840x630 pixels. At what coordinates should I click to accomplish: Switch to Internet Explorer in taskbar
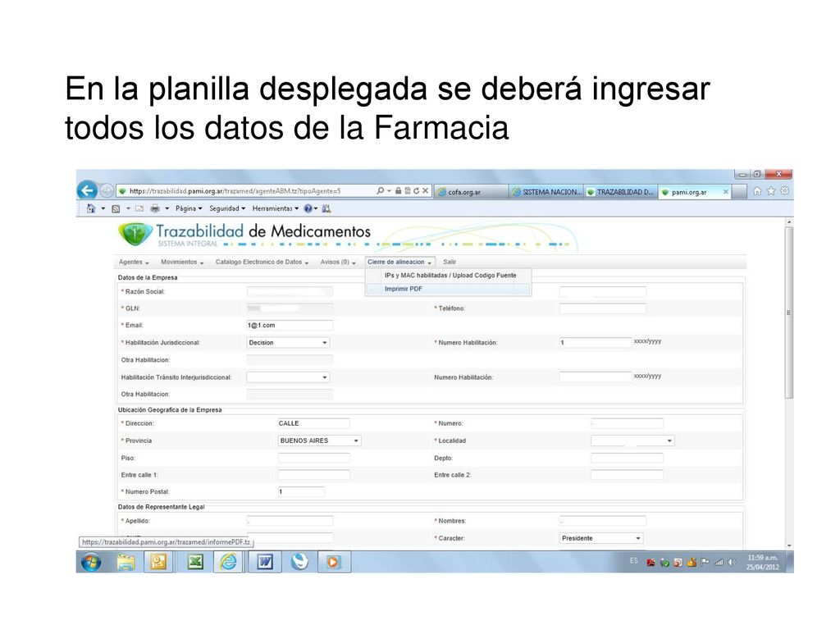[229, 562]
